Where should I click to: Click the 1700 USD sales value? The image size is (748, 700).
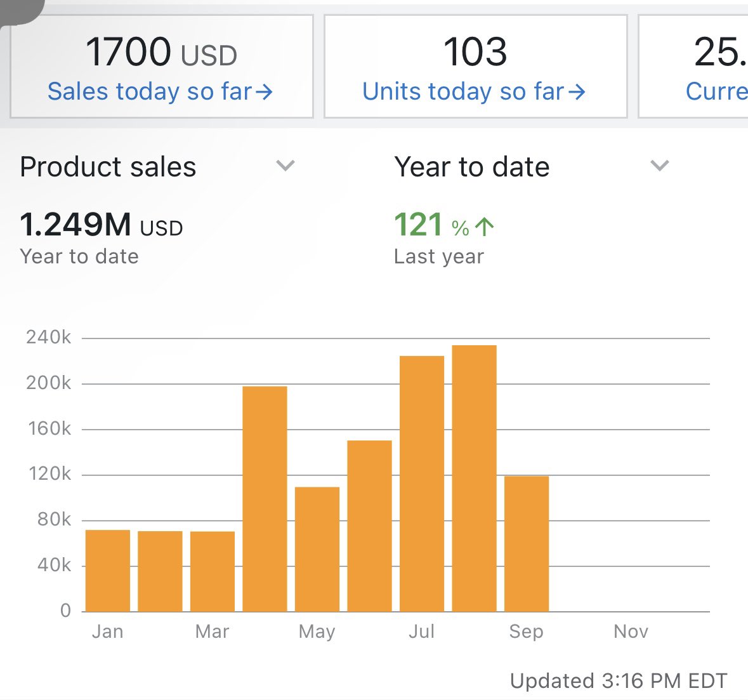[x=161, y=52]
